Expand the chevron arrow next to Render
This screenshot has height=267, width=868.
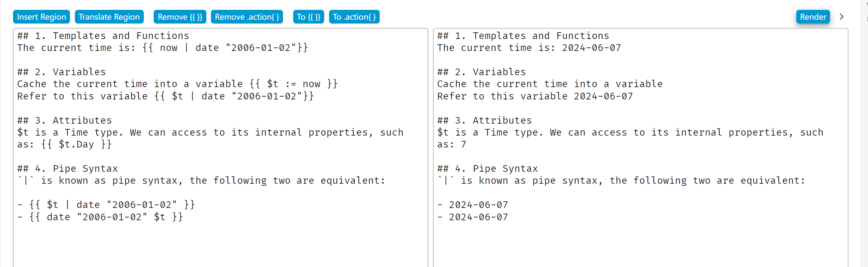point(842,17)
